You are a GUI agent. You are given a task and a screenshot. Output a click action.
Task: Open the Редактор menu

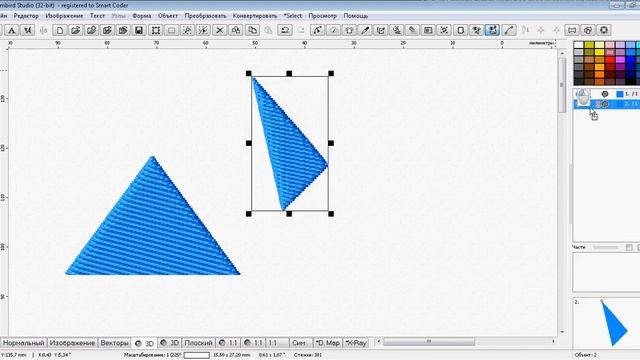coord(26,16)
